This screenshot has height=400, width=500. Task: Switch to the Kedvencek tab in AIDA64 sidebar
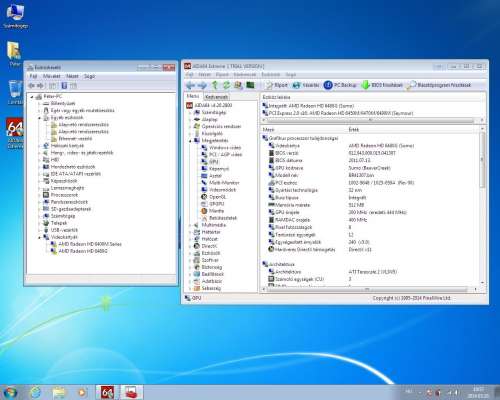click(216, 97)
